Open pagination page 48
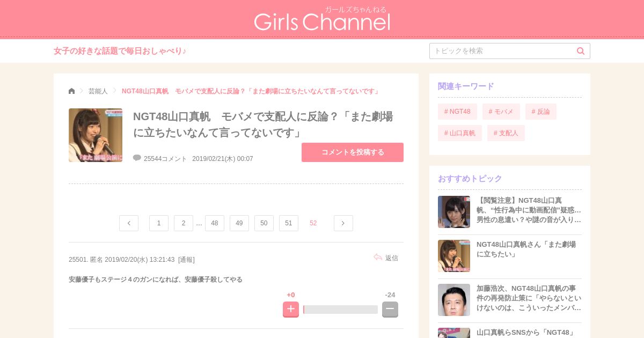 pyautogui.click(x=215, y=223)
